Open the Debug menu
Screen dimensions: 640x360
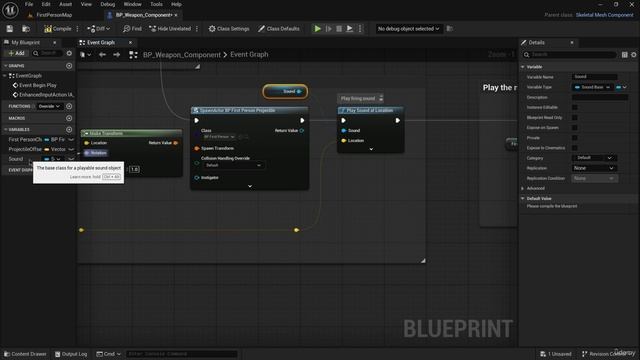(108, 4)
